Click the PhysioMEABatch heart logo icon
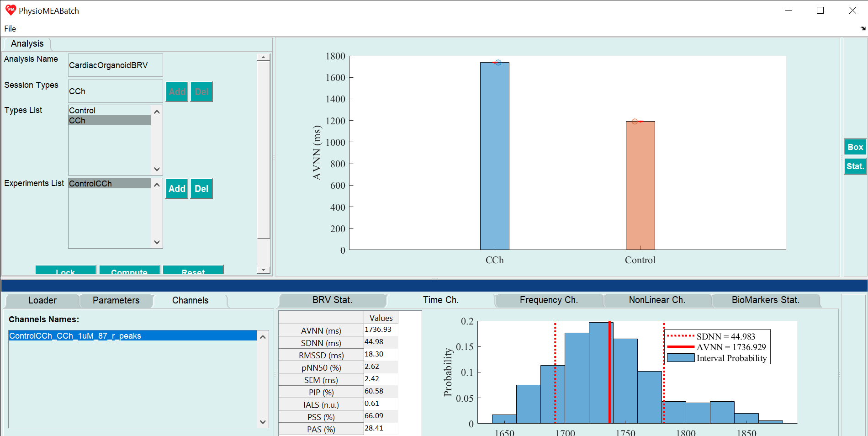Image resolution: width=868 pixels, height=436 pixels. [11, 10]
